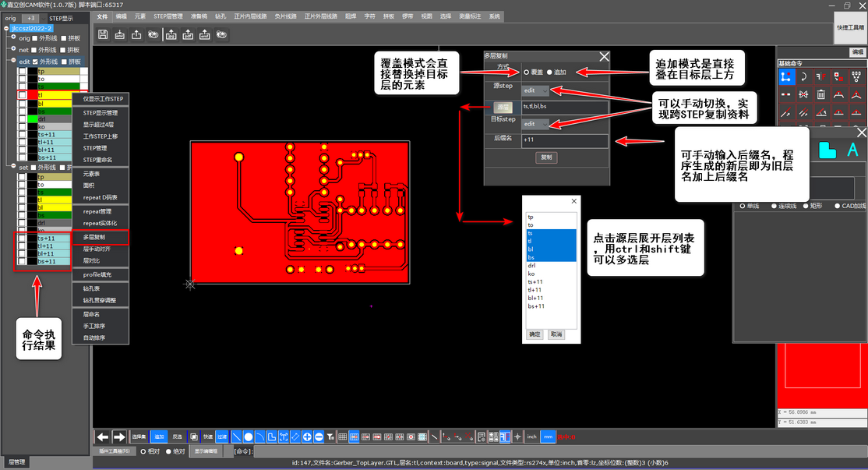Collapse the set step tree node

click(14, 166)
